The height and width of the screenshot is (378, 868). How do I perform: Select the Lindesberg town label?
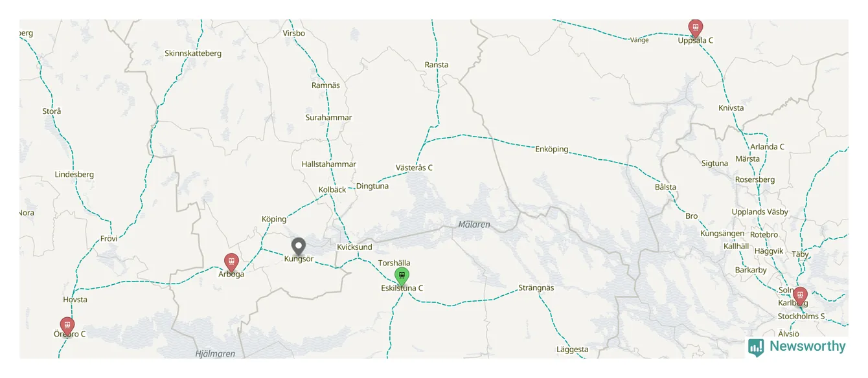pyautogui.click(x=74, y=175)
